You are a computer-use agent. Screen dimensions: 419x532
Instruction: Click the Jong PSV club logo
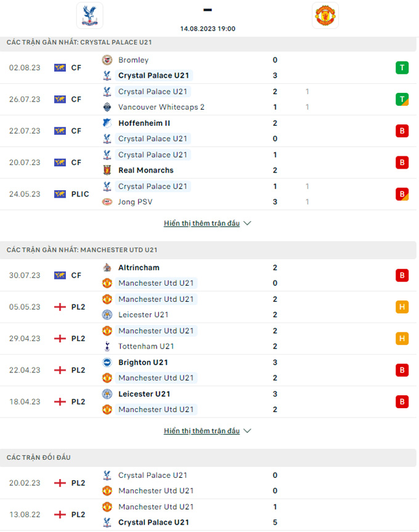tap(108, 201)
